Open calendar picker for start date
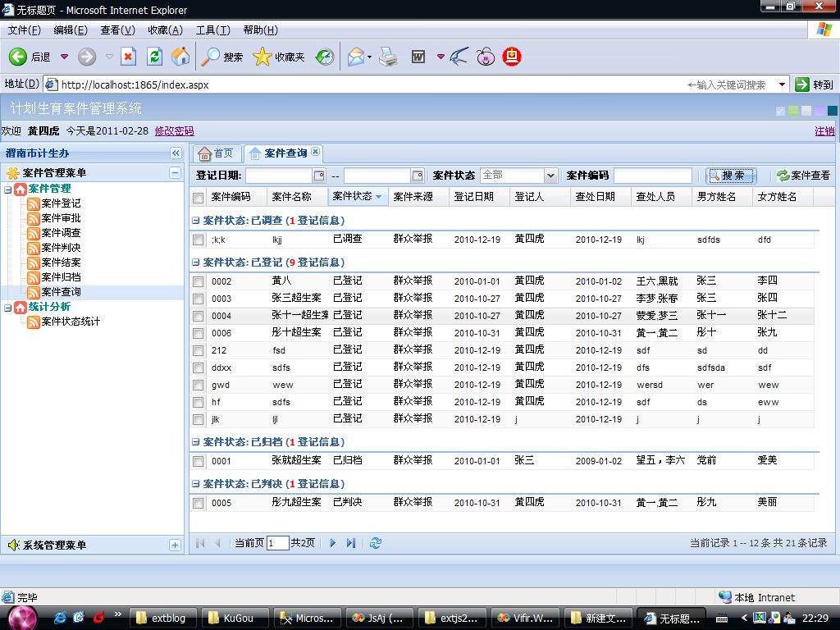 pyautogui.click(x=319, y=176)
